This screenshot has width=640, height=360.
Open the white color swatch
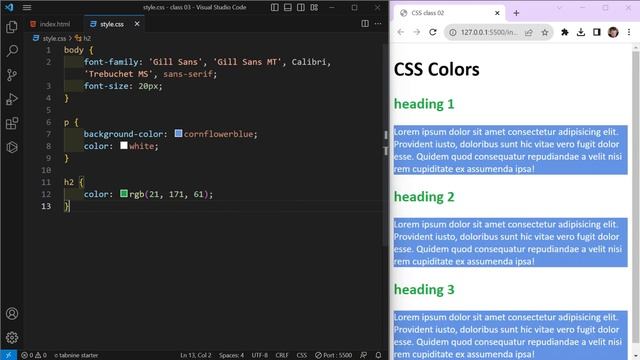(124, 145)
